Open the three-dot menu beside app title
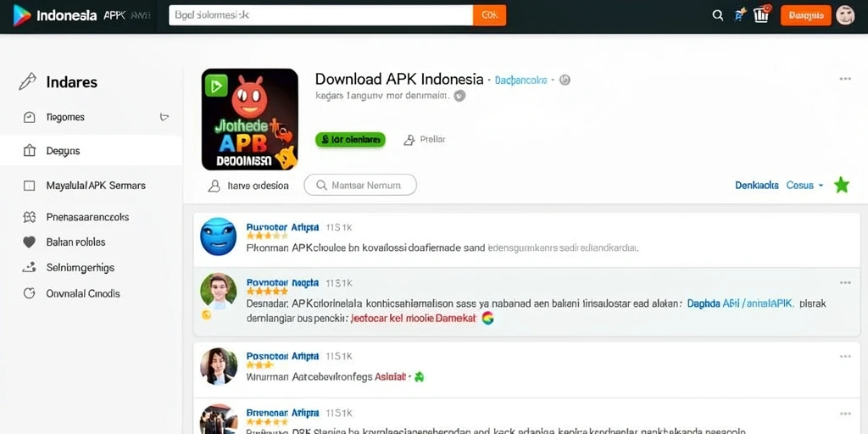 [x=845, y=79]
